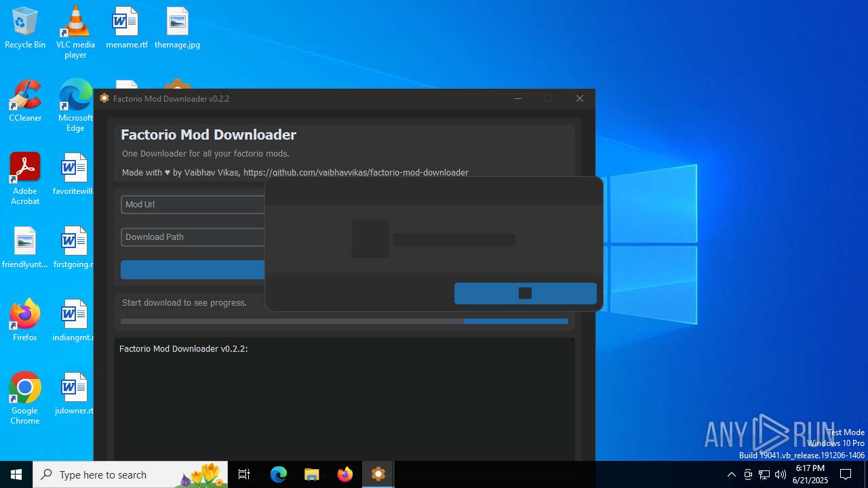Minimize the Factorio Mod Downloader window
This screenshot has width=868, height=488.
[518, 98]
